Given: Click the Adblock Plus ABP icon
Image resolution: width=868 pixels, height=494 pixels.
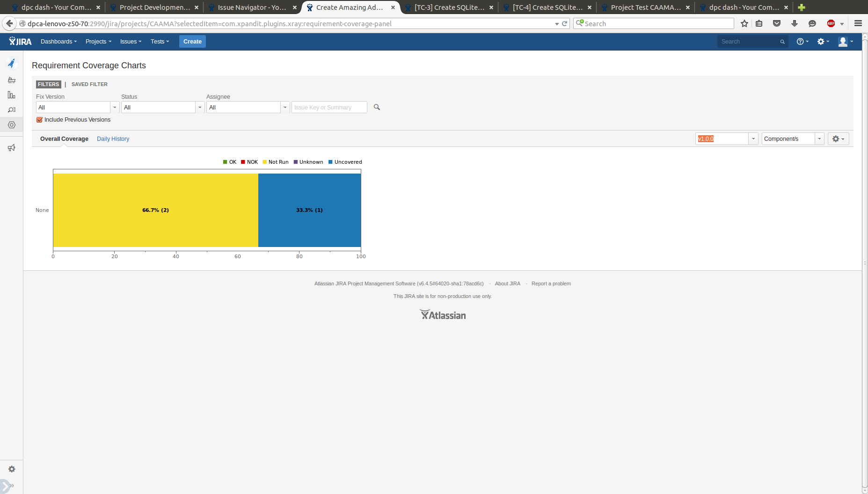Looking at the screenshot, I should point(831,23).
